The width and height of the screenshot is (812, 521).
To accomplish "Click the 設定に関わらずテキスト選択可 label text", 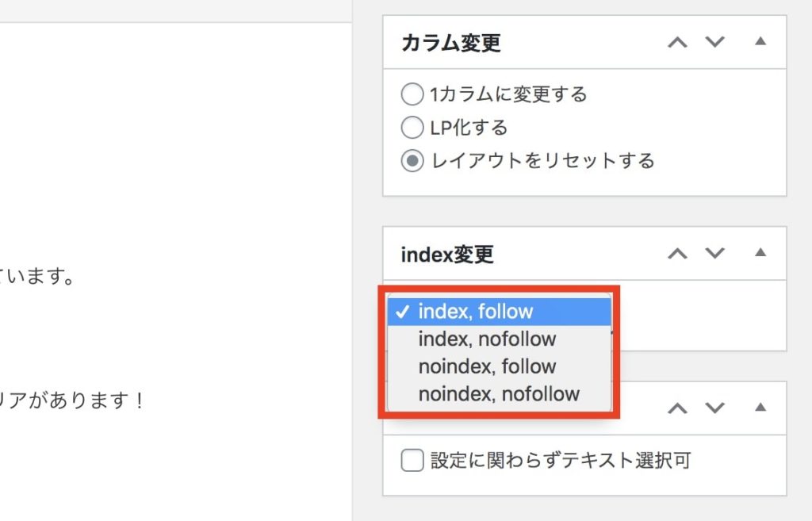I will pyautogui.click(x=561, y=460).
